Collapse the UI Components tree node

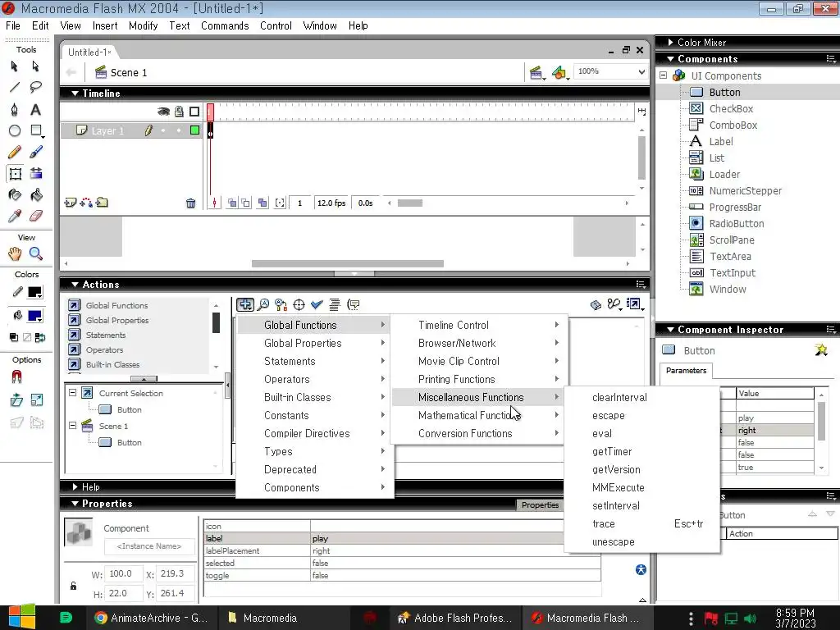pos(663,75)
